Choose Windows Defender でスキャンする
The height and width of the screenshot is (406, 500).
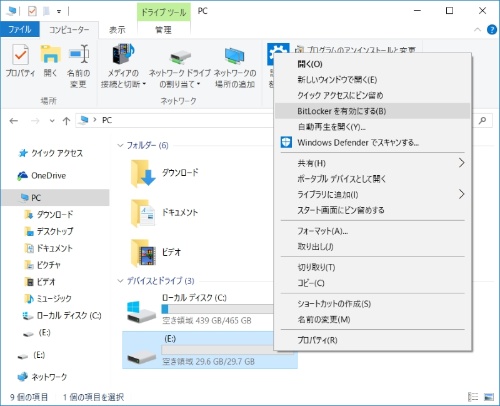pyautogui.click(x=373, y=143)
